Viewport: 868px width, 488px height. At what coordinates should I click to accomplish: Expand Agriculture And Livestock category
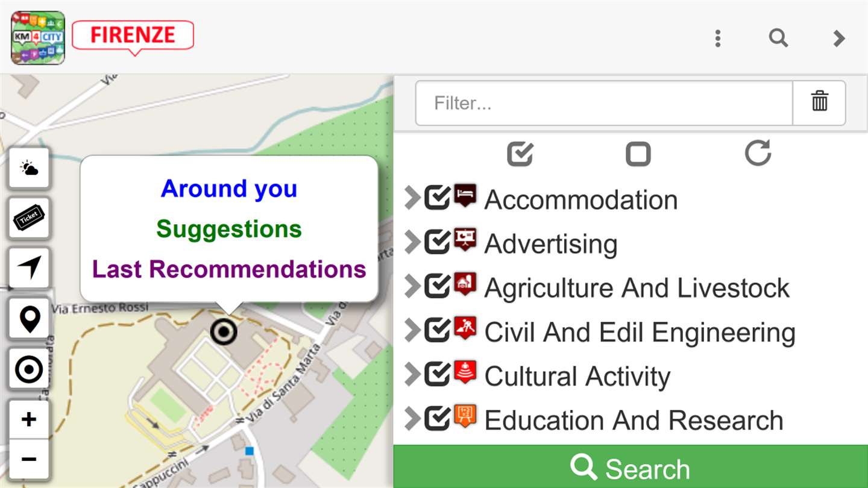click(x=412, y=286)
